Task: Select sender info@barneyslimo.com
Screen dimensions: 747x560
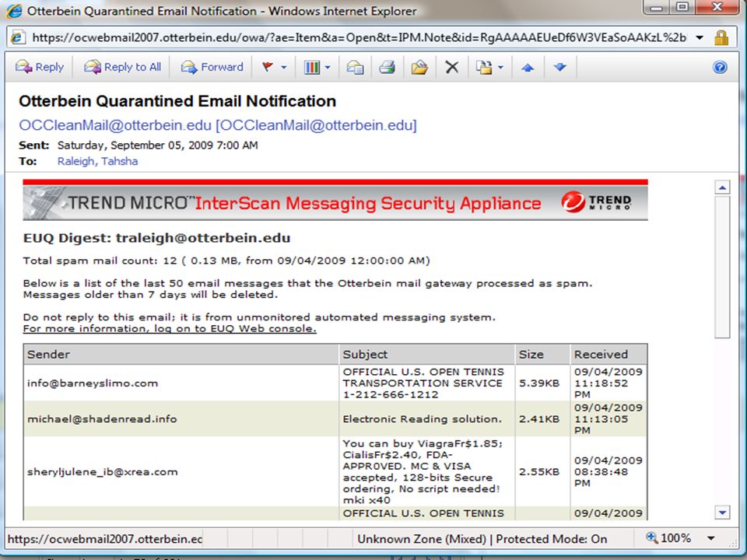Action: pos(93,383)
